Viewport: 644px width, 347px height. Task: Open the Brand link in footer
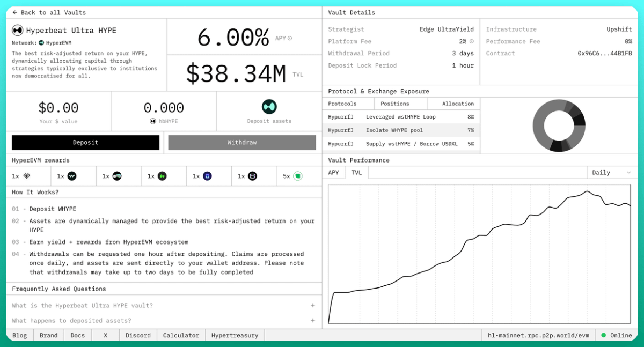49,335
